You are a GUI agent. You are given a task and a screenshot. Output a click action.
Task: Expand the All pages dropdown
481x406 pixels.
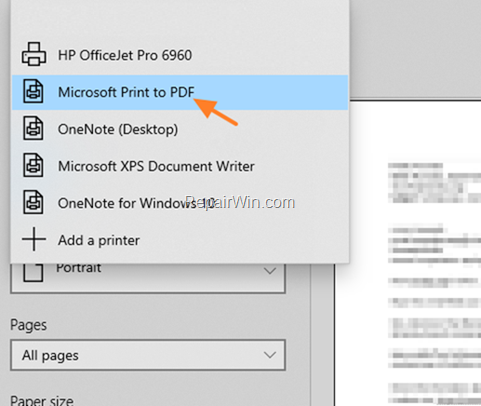(x=148, y=355)
